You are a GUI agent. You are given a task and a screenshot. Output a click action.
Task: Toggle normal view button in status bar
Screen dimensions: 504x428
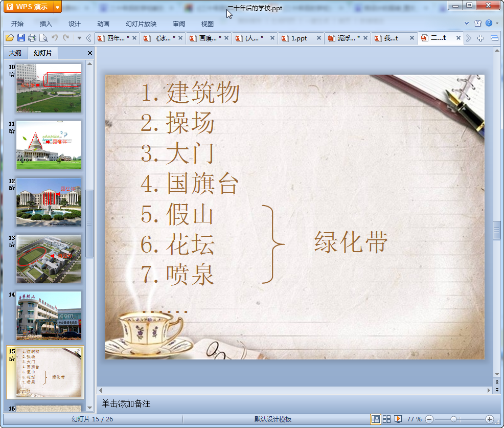coord(376,419)
